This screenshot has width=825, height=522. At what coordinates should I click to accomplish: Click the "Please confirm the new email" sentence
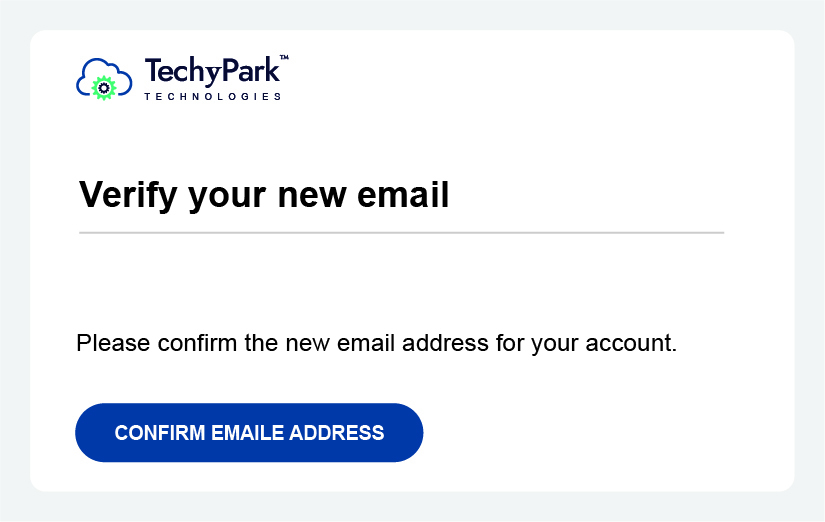click(376, 344)
